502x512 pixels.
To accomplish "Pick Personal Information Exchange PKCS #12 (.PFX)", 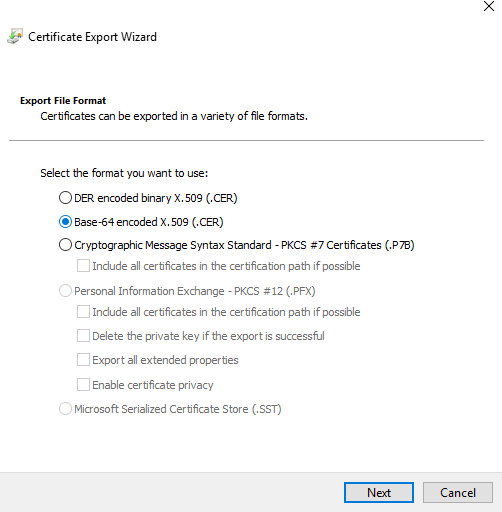I will coord(65,291).
